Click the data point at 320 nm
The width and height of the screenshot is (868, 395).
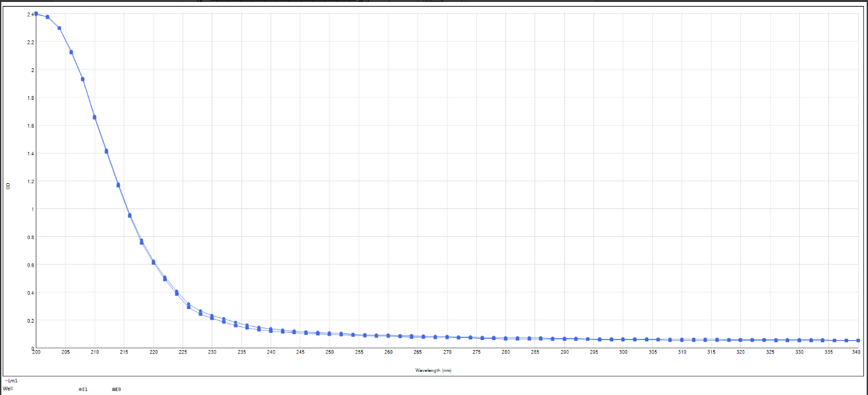[740, 339]
